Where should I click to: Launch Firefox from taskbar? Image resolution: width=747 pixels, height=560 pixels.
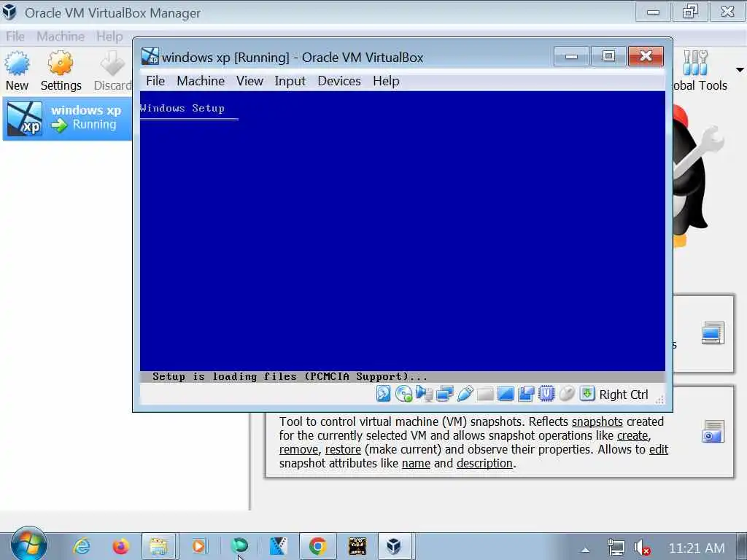point(120,545)
